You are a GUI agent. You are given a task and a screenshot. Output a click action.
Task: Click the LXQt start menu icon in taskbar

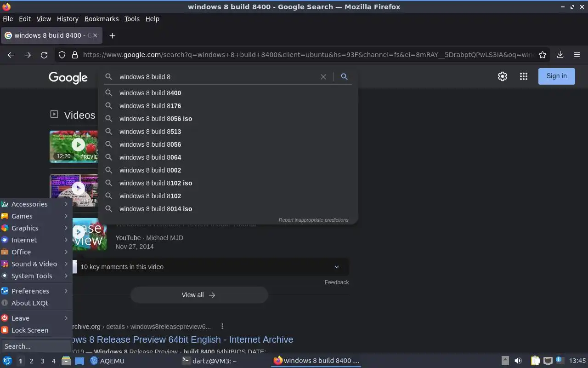click(7, 361)
